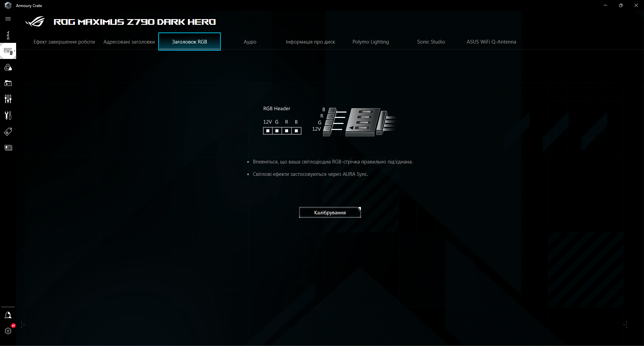This screenshot has width=644, height=346.
Task: Click the ROG eye logo in header
Action: (35, 21)
